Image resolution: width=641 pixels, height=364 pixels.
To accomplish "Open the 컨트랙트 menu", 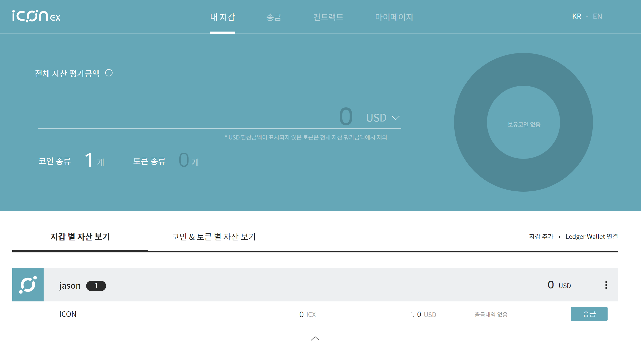I will [328, 17].
